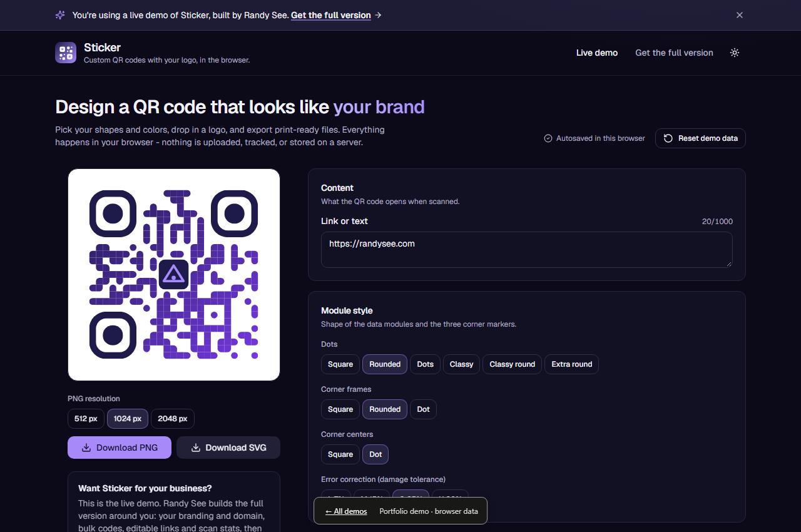Open Get the full version in header nav
Screen dimensions: 801x532
674,53
